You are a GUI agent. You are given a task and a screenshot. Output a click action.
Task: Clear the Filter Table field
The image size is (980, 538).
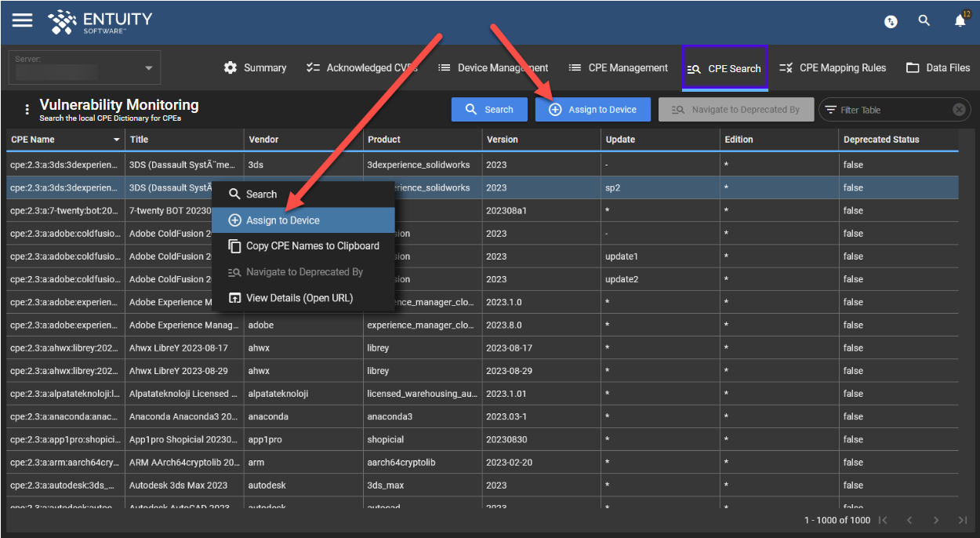coord(959,110)
